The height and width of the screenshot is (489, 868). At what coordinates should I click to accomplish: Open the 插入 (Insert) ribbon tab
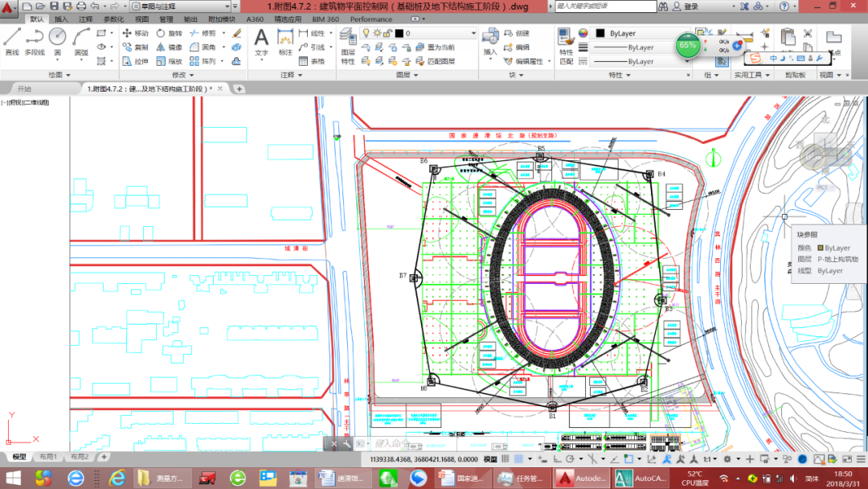coord(61,18)
